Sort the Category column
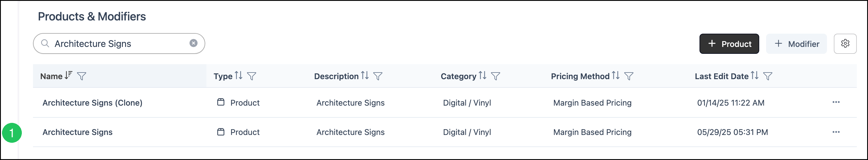Screen dimensions: 868x160 pos(483,75)
